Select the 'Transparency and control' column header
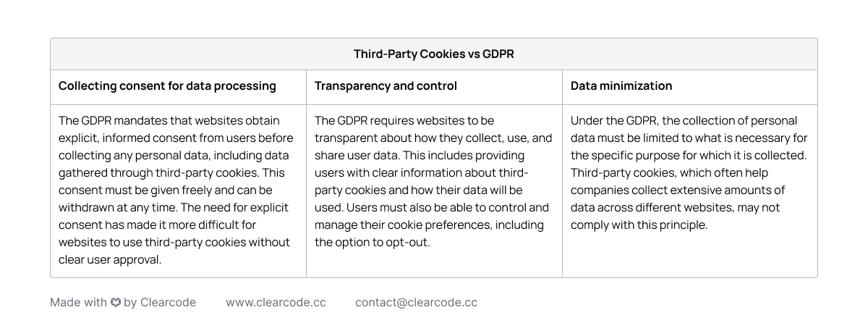The height and width of the screenshot is (336, 868). tap(386, 86)
